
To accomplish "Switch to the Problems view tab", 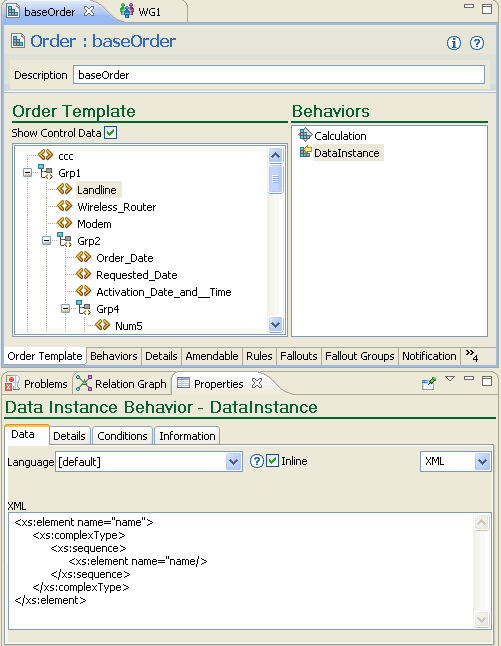I will point(37,384).
